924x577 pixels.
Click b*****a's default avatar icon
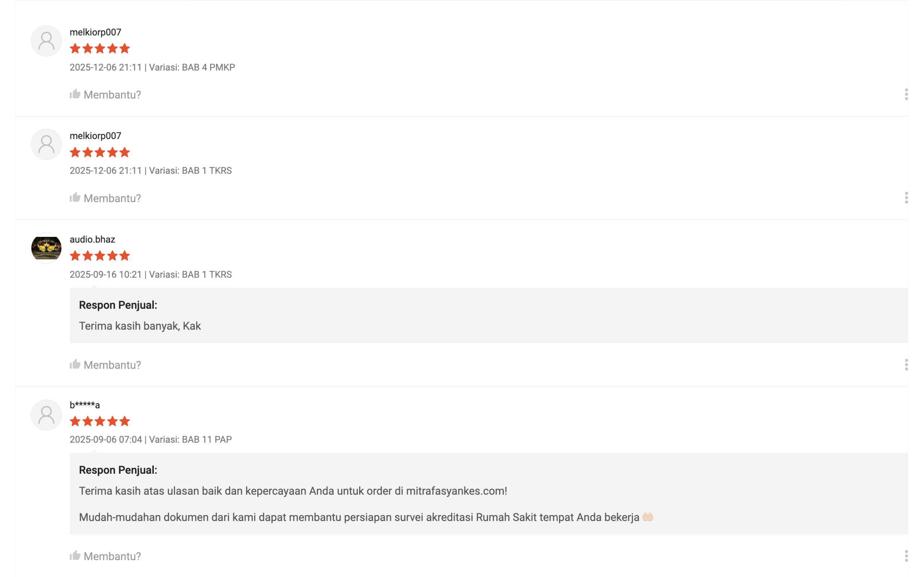click(x=46, y=415)
